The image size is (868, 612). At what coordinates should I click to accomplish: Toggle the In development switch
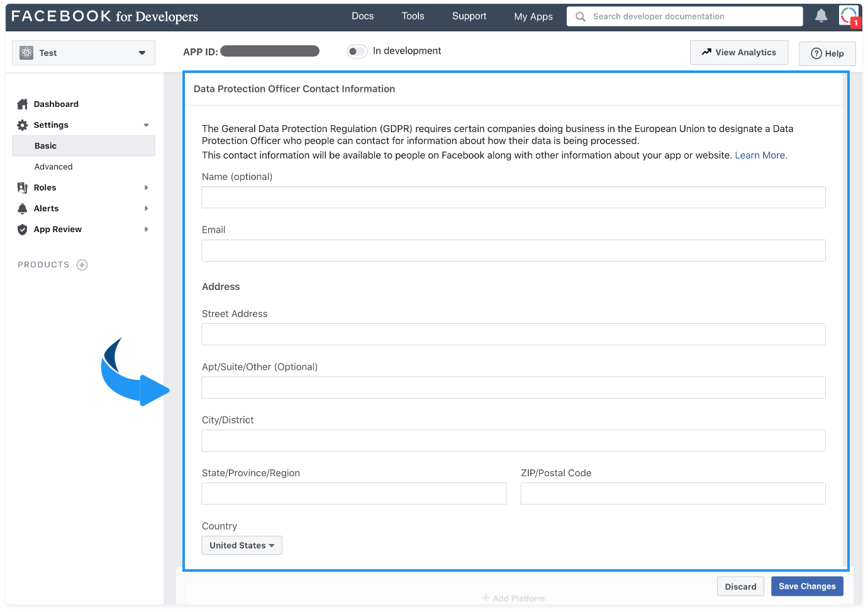[357, 51]
